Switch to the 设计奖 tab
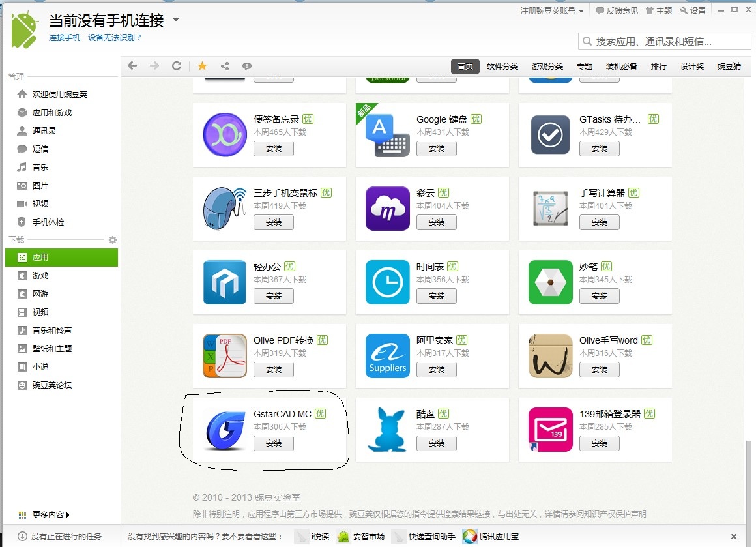 (692, 66)
